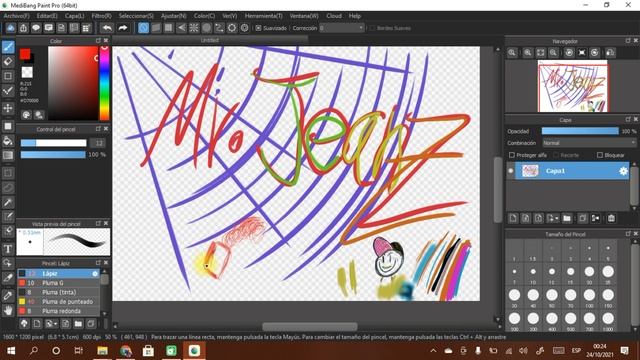The image size is (640, 360).
Task: Undock the Tamaño del Pincel panel
Action: [628, 234]
